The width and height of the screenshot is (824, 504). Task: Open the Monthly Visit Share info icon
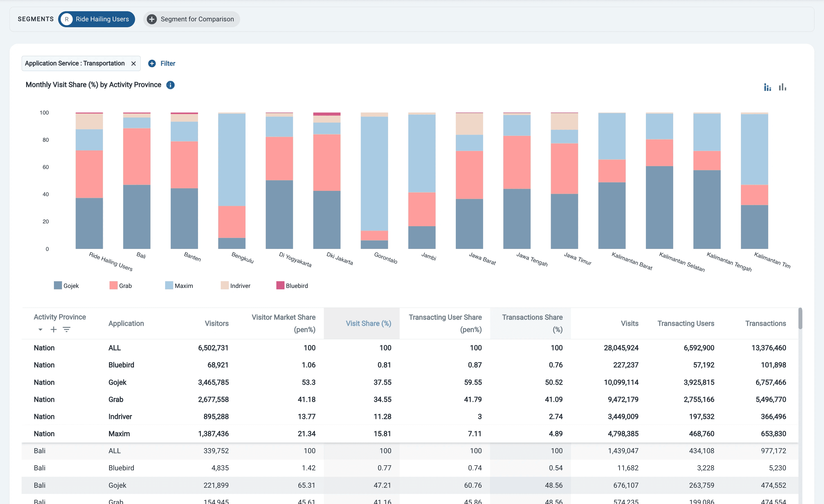click(170, 85)
